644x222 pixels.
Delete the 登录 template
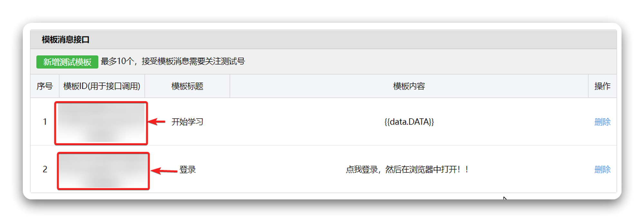602,169
